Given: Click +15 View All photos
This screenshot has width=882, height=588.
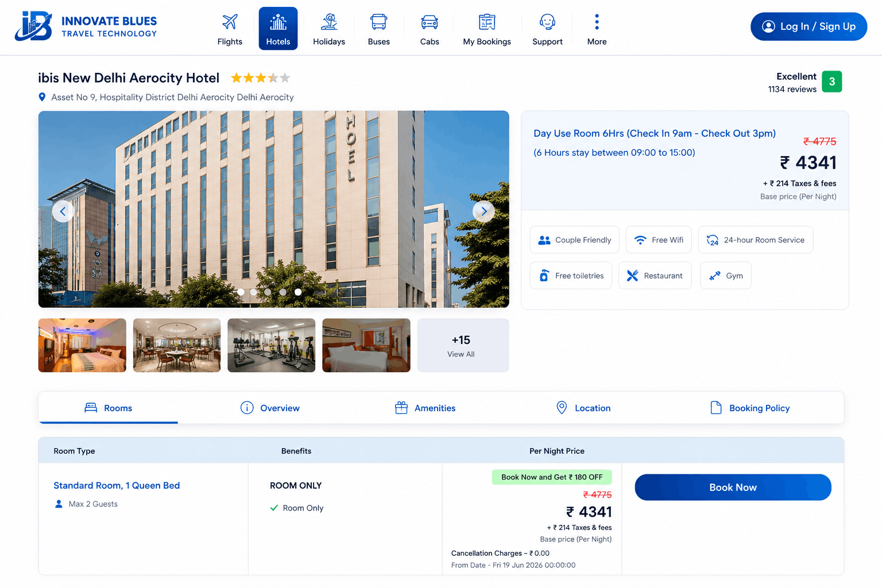Looking at the screenshot, I should (463, 345).
